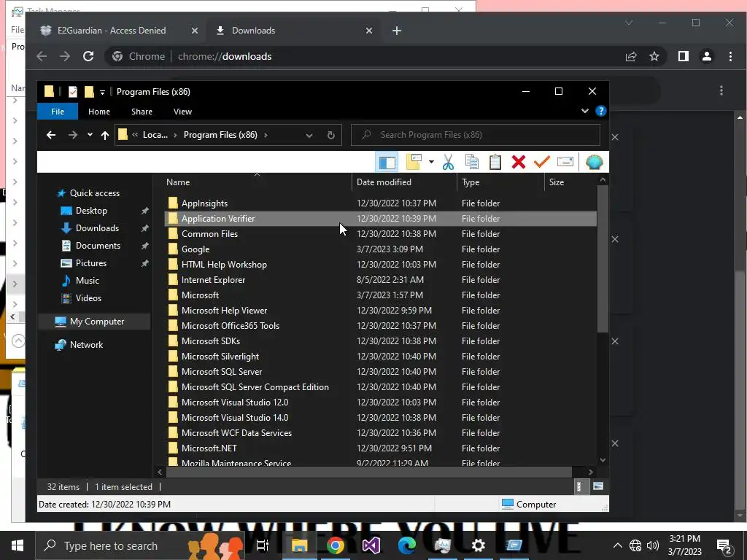The width and height of the screenshot is (747, 560).
Task: Toggle the navigation pane toolbar icon
Action: 387,163
